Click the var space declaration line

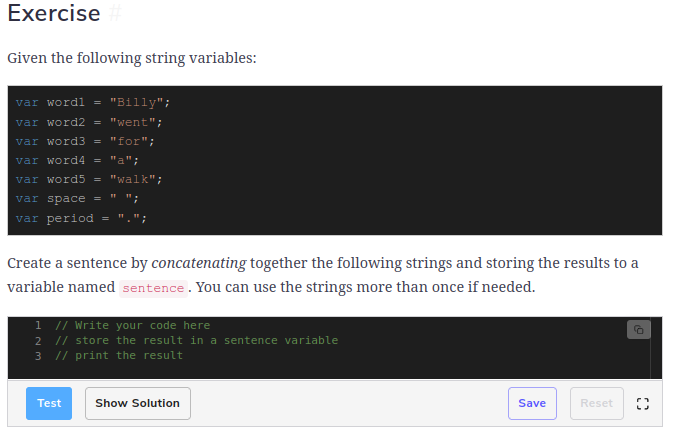click(x=77, y=199)
